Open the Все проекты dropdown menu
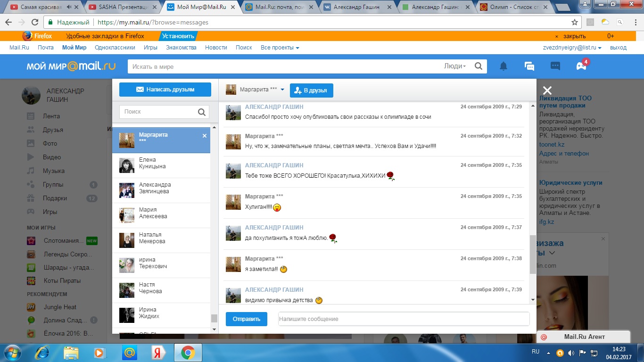 (x=280, y=48)
